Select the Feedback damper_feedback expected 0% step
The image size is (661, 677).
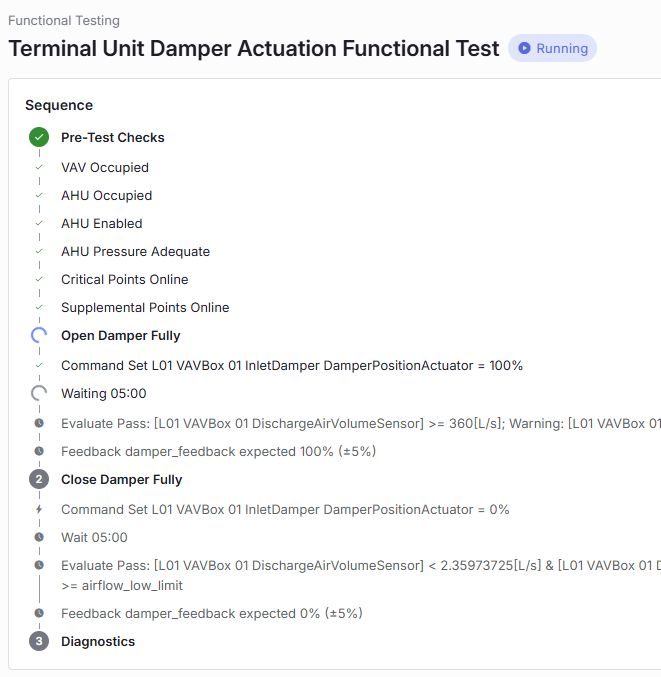click(x=212, y=613)
